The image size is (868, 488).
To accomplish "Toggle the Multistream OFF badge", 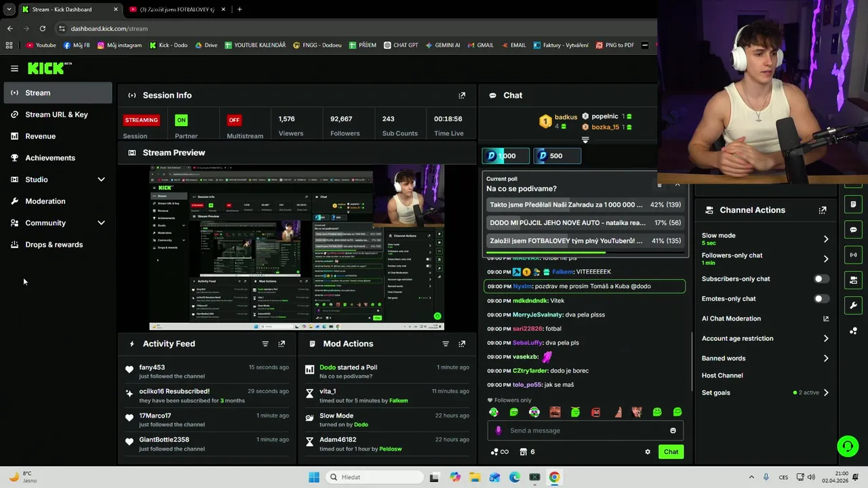I will coord(234,120).
